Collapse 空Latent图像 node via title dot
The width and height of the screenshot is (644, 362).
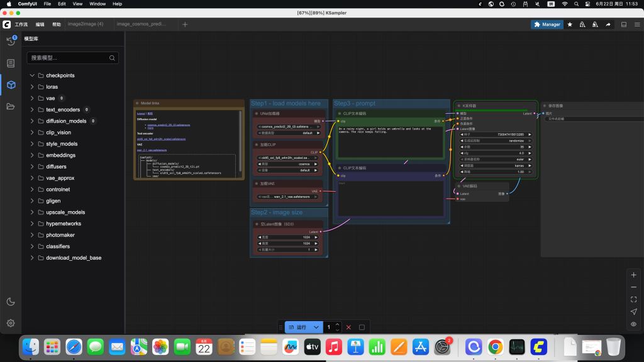point(257,224)
